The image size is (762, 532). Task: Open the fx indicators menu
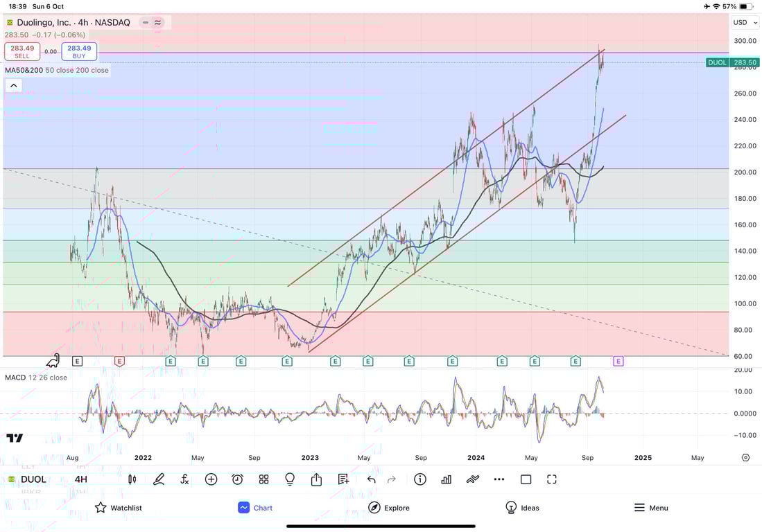point(184,479)
